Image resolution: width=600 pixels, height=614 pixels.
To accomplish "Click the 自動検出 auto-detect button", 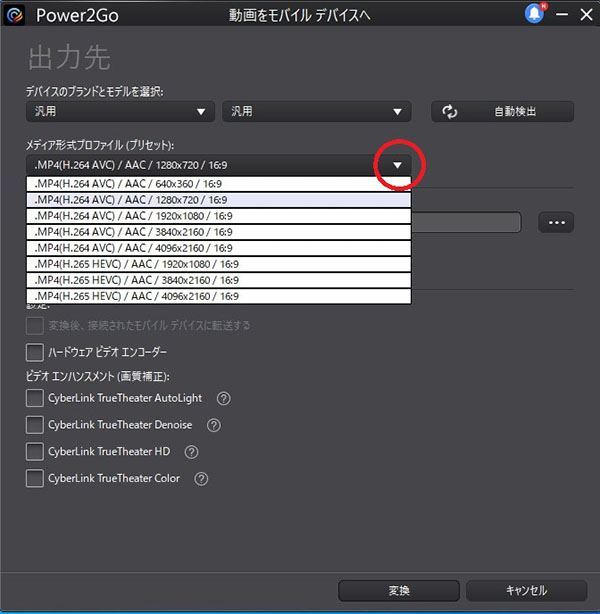I will pyautogui.click(x=503, y=112).
